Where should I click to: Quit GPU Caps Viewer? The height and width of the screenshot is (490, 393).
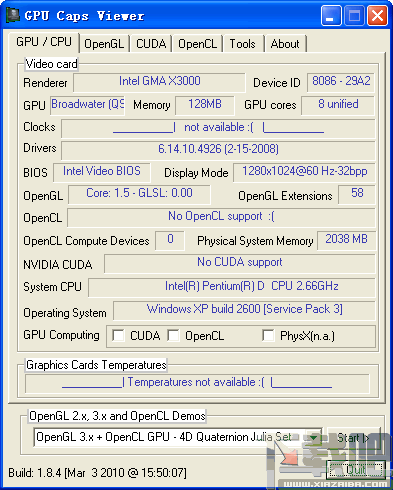point(356,469)
